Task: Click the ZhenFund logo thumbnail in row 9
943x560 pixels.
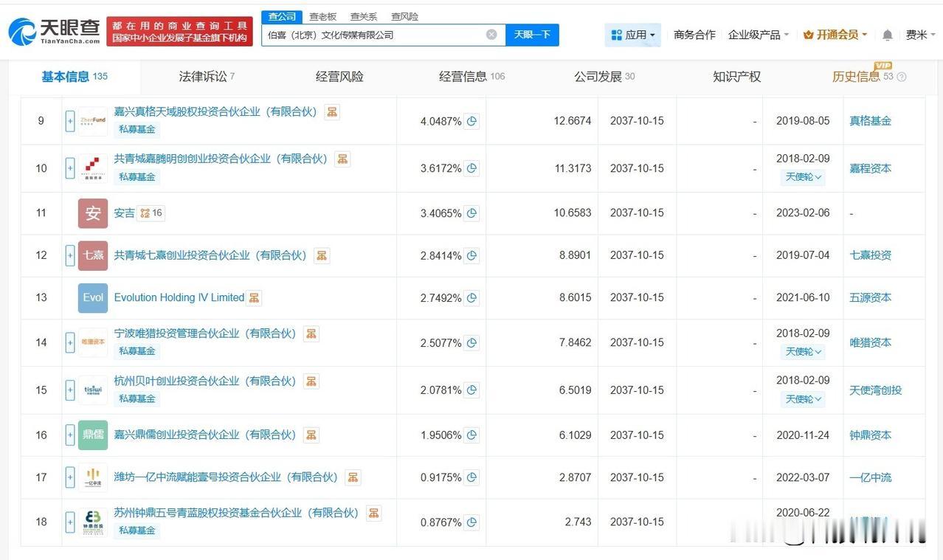Action: 93,121
